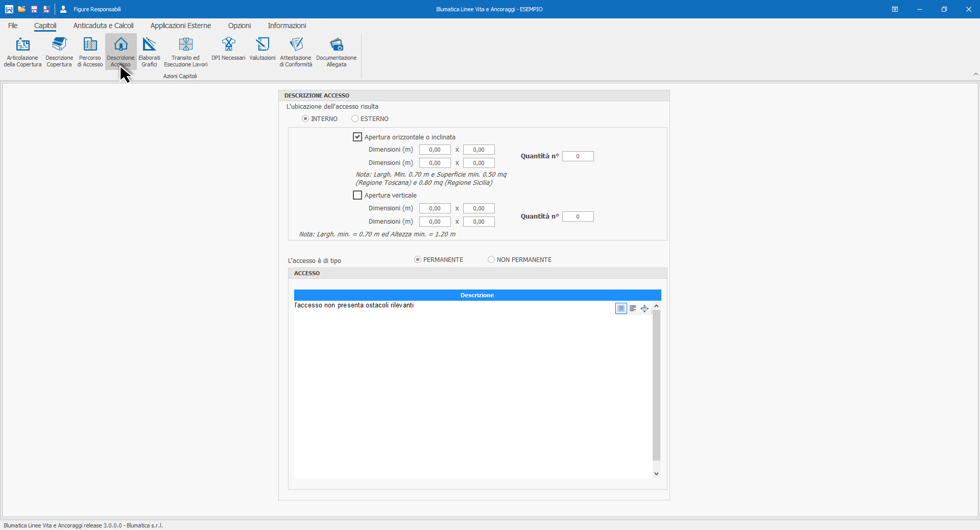The image size is (980, 530).
Task: Open Articolazione della Copertura chapter
Action: (x=22, y=51)
